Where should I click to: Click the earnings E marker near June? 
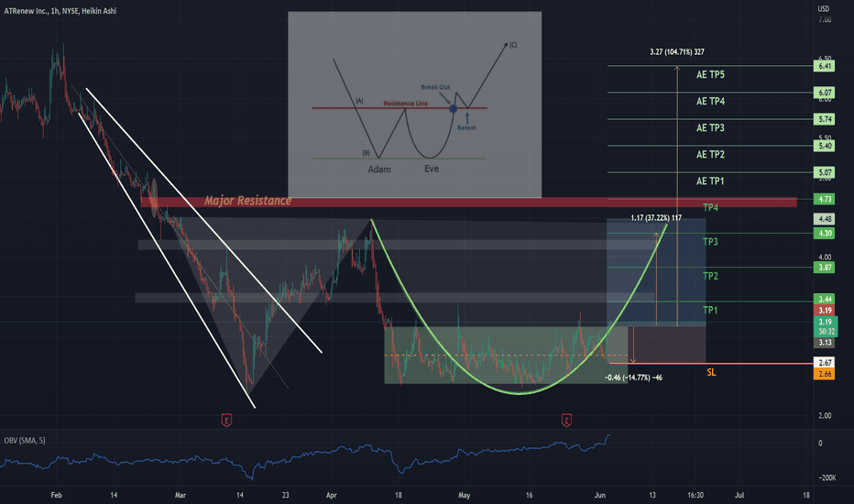[566, 420]
